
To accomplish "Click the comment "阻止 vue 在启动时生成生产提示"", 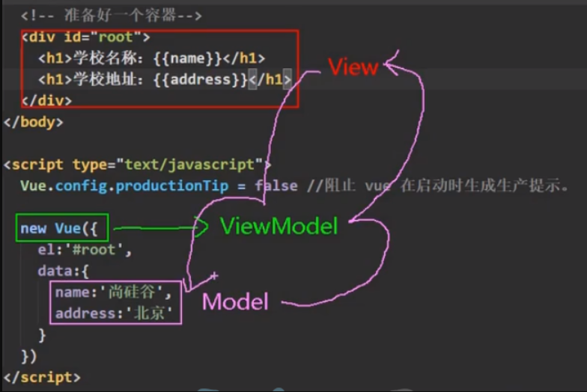I will pos(438,186).
